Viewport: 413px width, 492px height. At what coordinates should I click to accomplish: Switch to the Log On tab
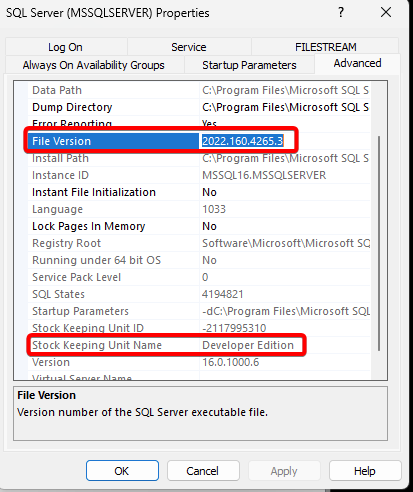click(66, 47)
